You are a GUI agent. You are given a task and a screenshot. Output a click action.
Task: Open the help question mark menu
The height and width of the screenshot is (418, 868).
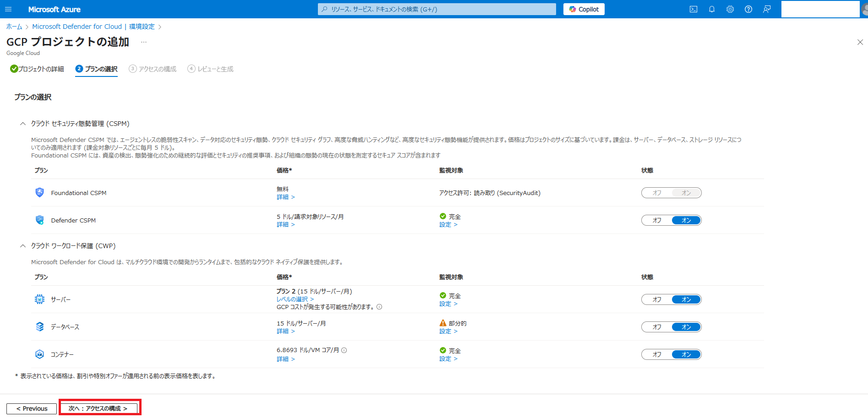pyautogui.click(x=748, y=9)
